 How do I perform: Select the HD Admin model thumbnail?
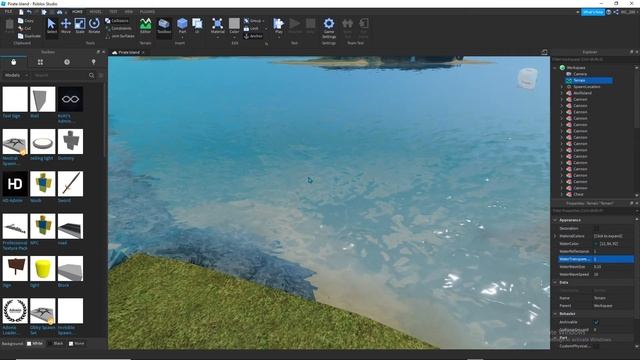click(15, 184)
